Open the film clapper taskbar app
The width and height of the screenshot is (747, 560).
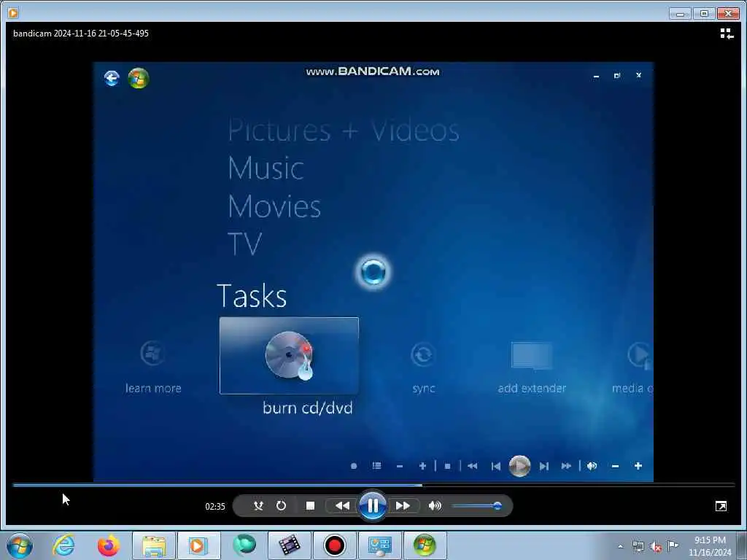[x=289, y=545]
